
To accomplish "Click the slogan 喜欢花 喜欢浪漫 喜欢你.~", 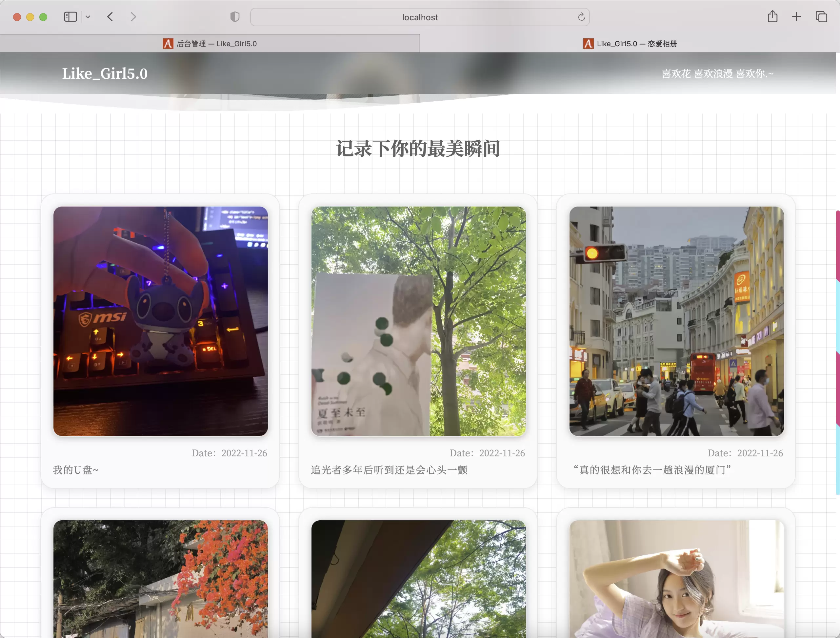I will tap(717, 74).
